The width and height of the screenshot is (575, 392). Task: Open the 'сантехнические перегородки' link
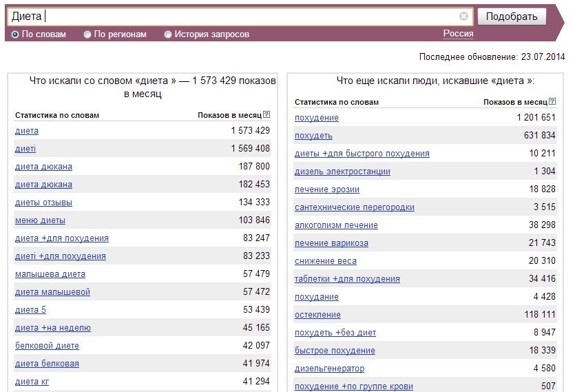pyautogui.click(x=355, y=208)
